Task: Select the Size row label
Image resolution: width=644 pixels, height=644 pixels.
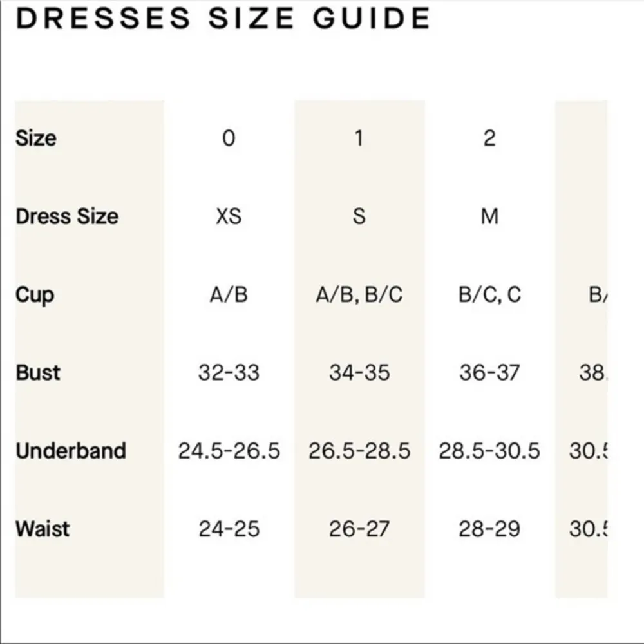Action: 36,138
